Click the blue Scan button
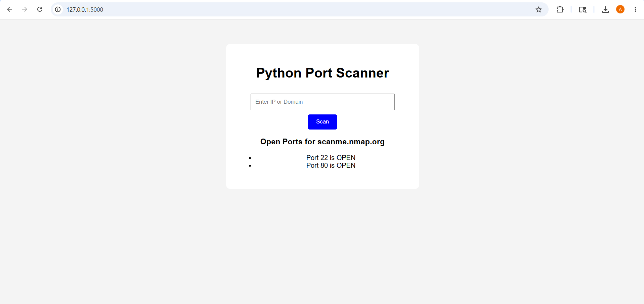Viewport: 644px width, 304px height. 323,122
